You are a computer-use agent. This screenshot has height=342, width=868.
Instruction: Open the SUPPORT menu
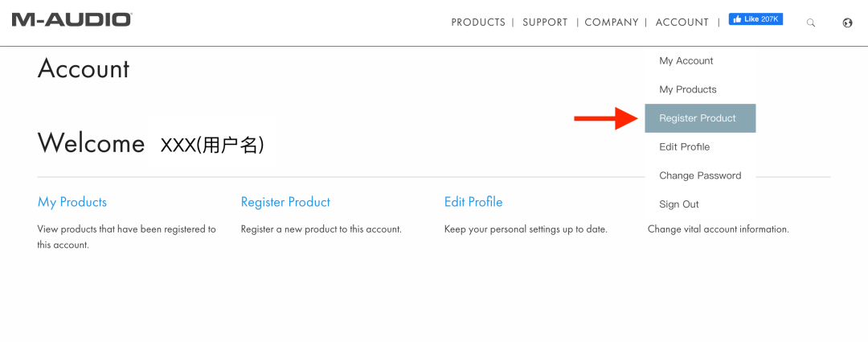point(545,23)
